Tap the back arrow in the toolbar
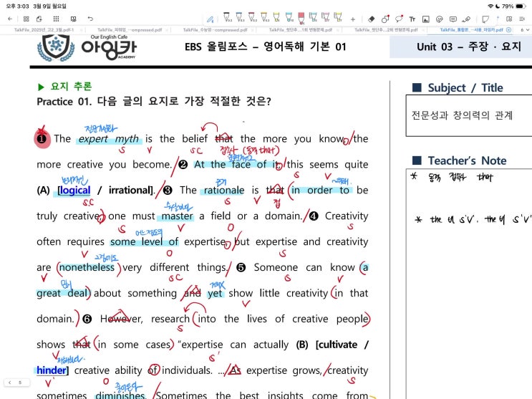 (x=10, y=19)
